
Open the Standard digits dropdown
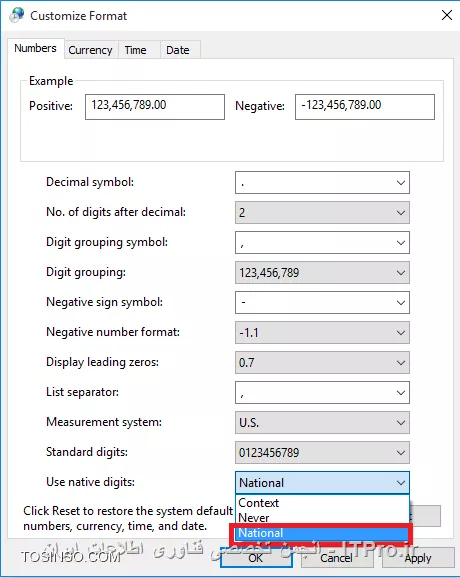tap(322, 453)
